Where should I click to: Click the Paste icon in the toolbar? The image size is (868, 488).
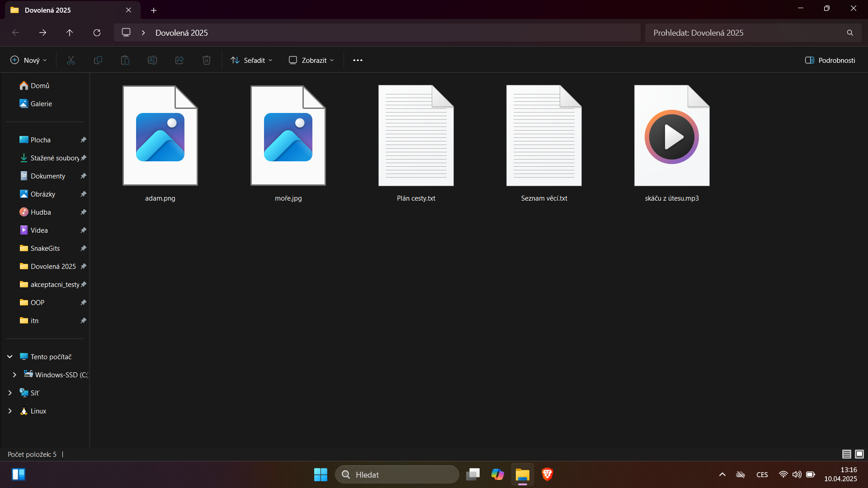click(x=125, y=60)
